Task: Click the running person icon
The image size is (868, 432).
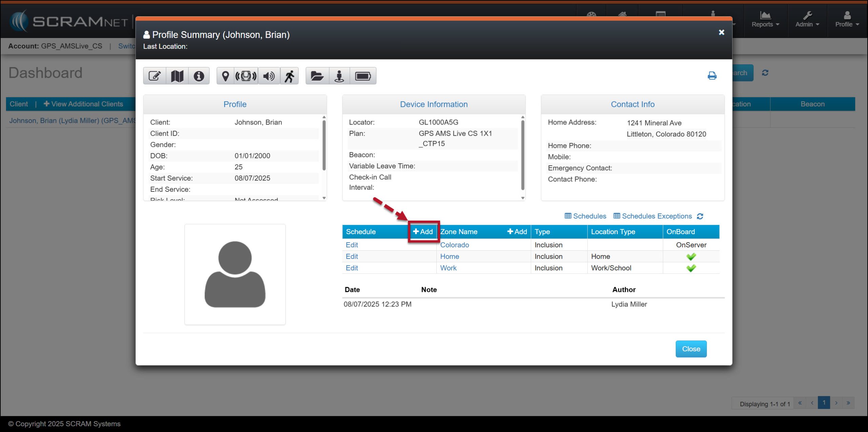Action: (x=289, y=76)
